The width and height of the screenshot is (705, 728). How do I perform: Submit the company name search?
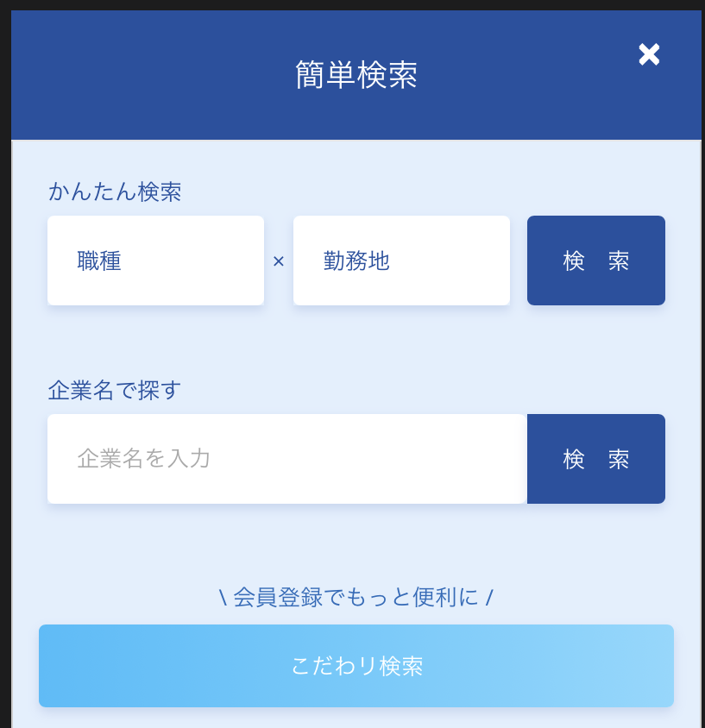(x=595, y=459)
